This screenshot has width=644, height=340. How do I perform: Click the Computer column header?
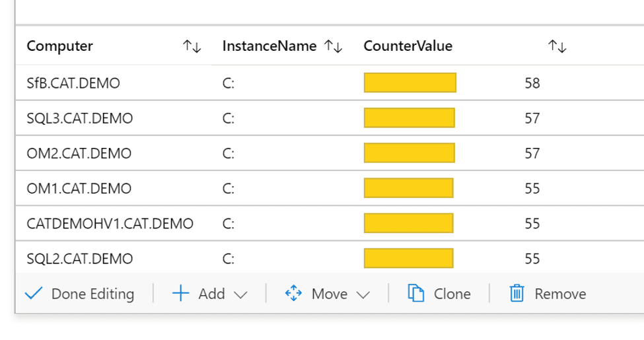tap(60, 46)
